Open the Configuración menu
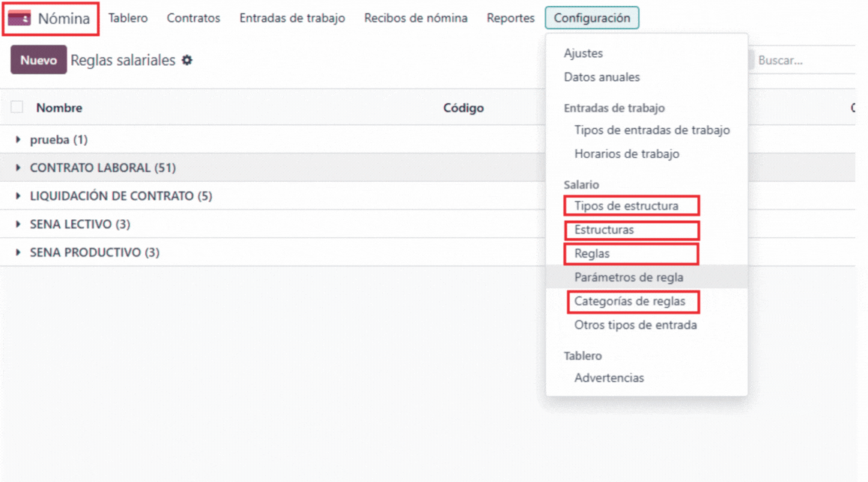Screen dimensions: 868x482 [x=592, y=17]
